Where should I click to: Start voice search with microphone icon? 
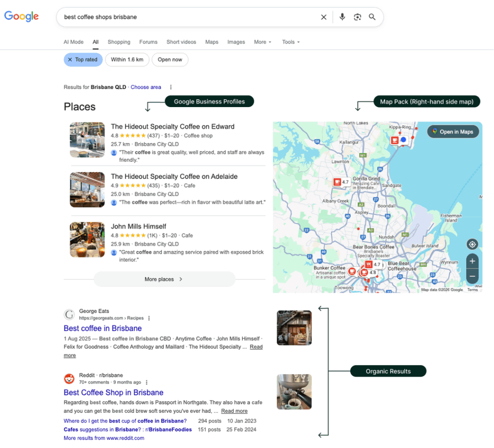pyautogui.click(x=342, y=17)
